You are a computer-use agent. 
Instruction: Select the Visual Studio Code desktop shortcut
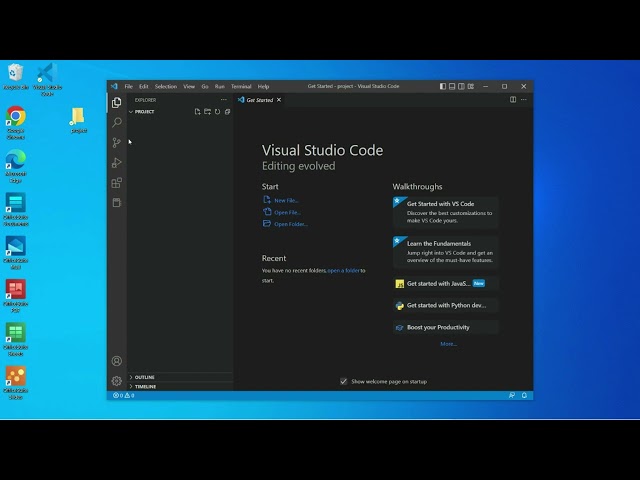pyautogui.click(x=47, y=79)
